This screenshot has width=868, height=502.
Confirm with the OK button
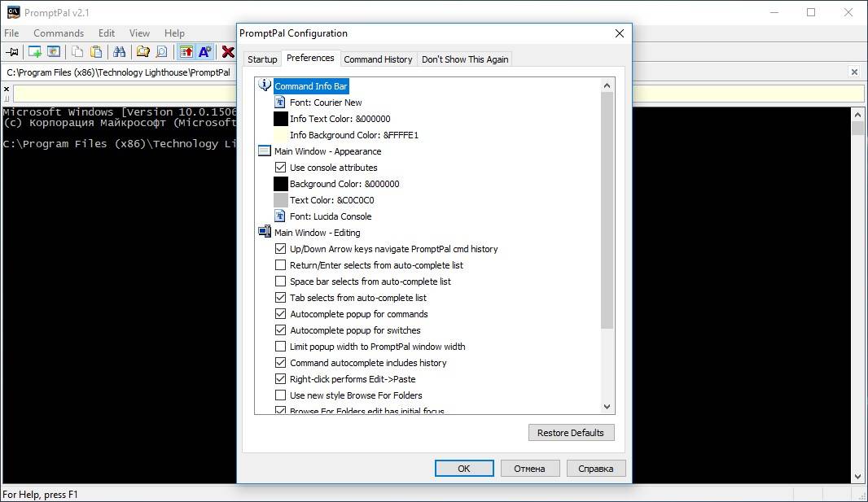[x=464, y=469]
